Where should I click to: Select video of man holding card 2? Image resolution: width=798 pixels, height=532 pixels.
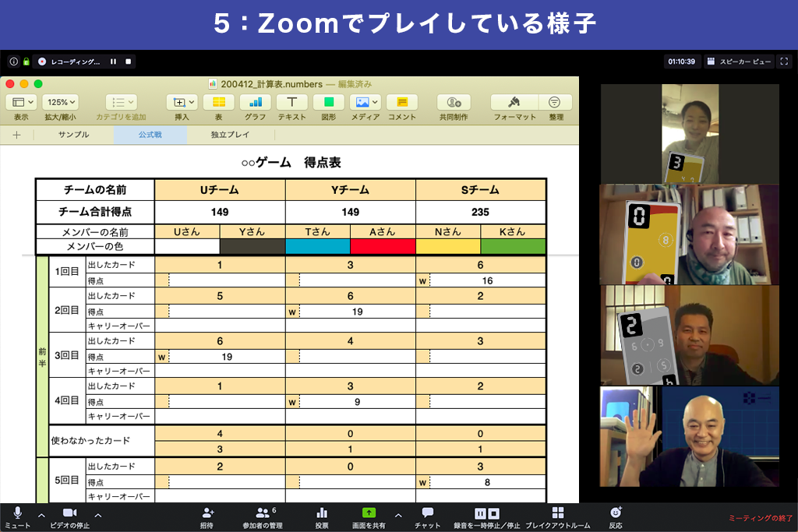pos(690,335)
